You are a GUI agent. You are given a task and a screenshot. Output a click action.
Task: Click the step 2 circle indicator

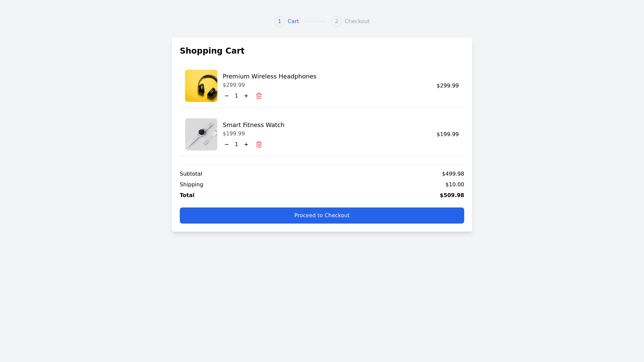point(336,21)
